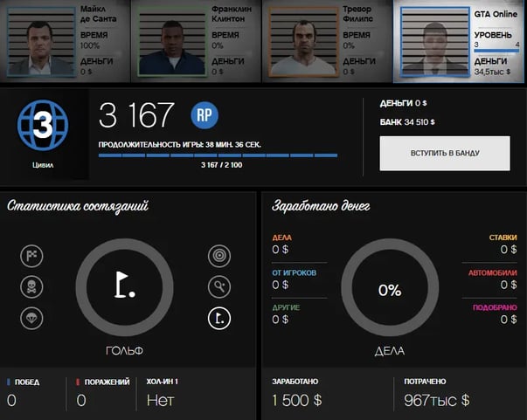
Task: Click Trevor's mugshot portrait
Action: [x=301, y=44]
